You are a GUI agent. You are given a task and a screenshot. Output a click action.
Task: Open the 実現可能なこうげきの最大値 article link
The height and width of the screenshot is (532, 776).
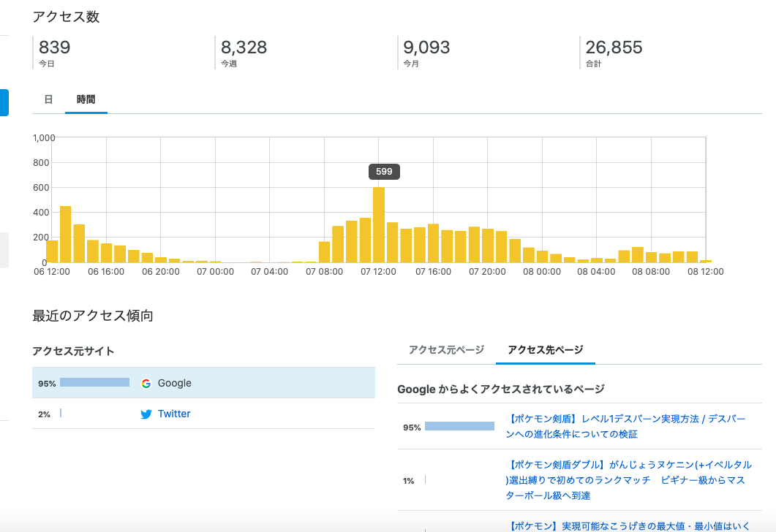(628, 526)
